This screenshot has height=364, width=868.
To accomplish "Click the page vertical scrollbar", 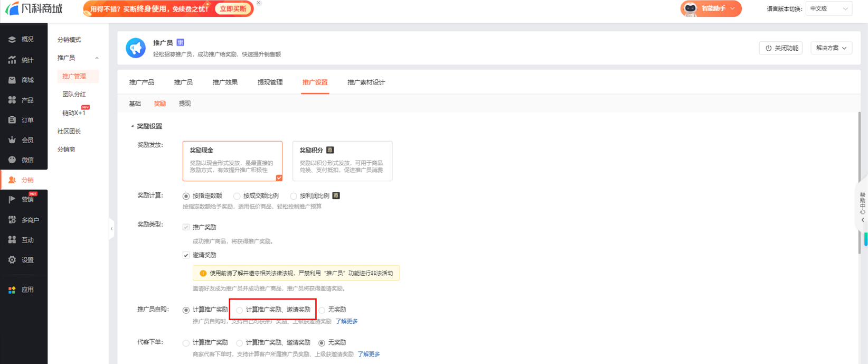I will click(858, 182).
